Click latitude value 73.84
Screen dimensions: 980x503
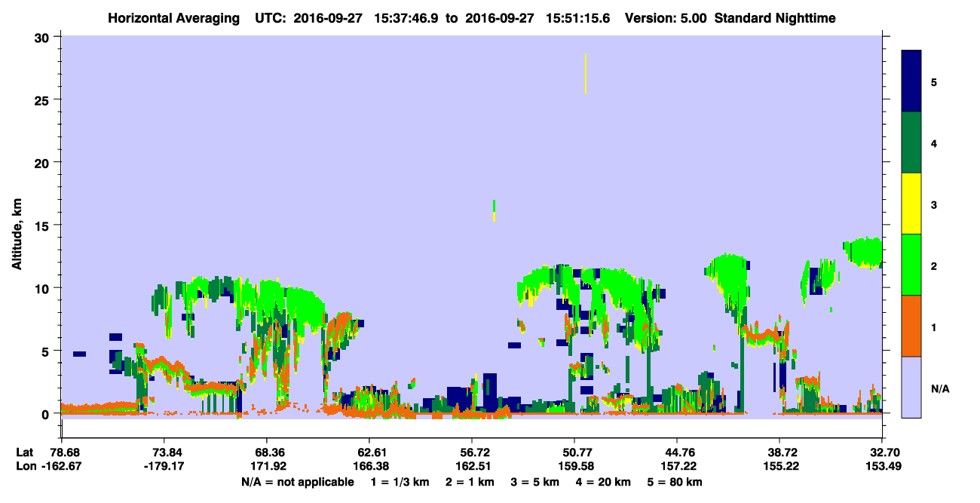[x=164, y=452]
